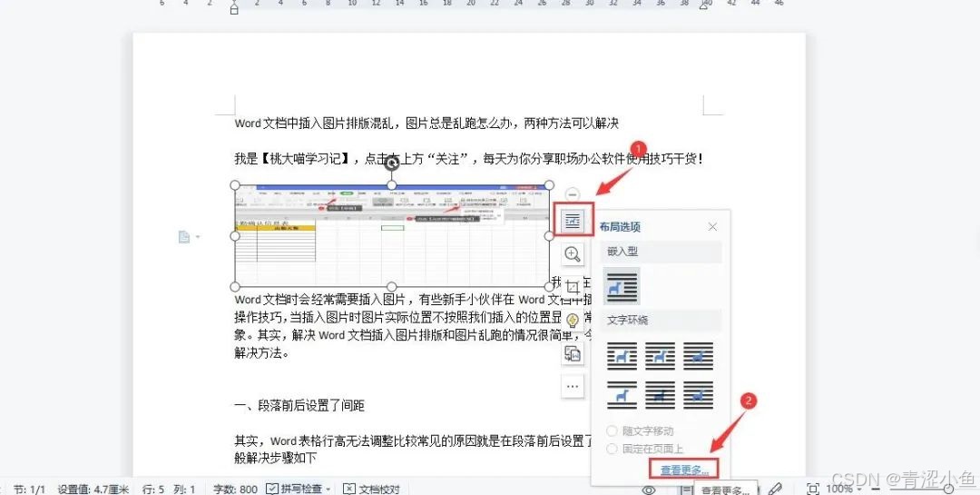Toggle the 拼写检查 checkbox
Screen dimensions: 980x495
click(272, 489)
